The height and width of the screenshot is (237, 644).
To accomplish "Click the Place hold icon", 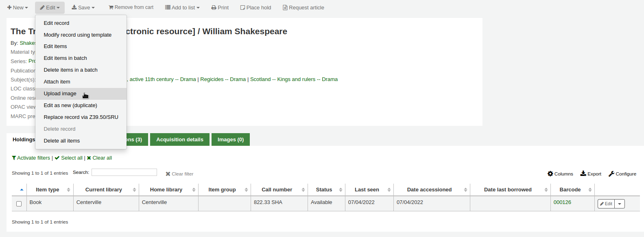I will (242, 8).
